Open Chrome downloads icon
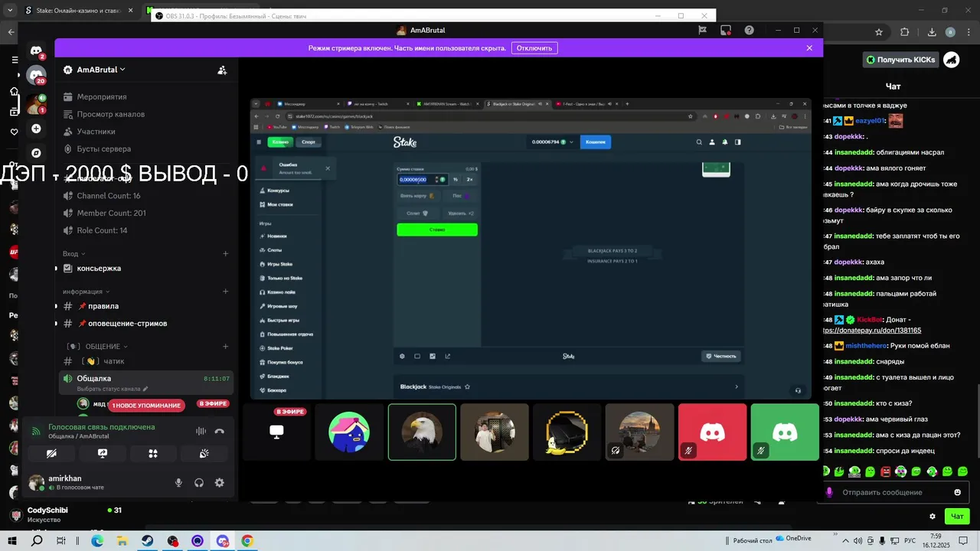Screen dimensions: 980x551 (x=932, y=32)
